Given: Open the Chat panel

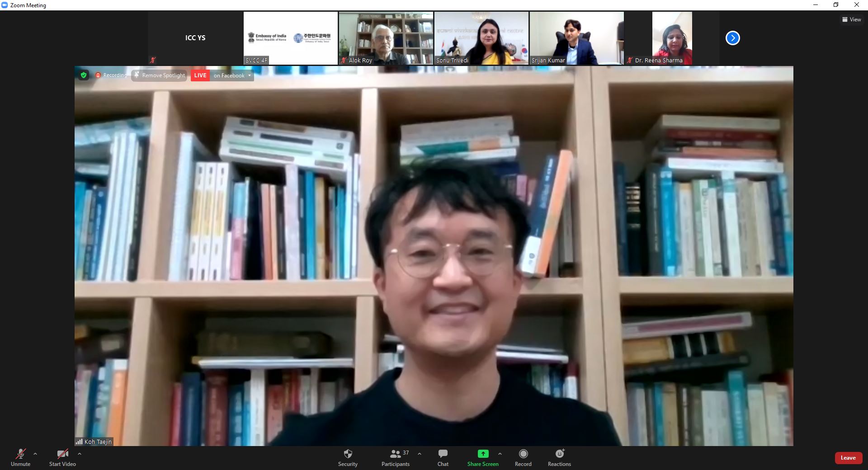Looking at the screenshot, I should (443, 457).
